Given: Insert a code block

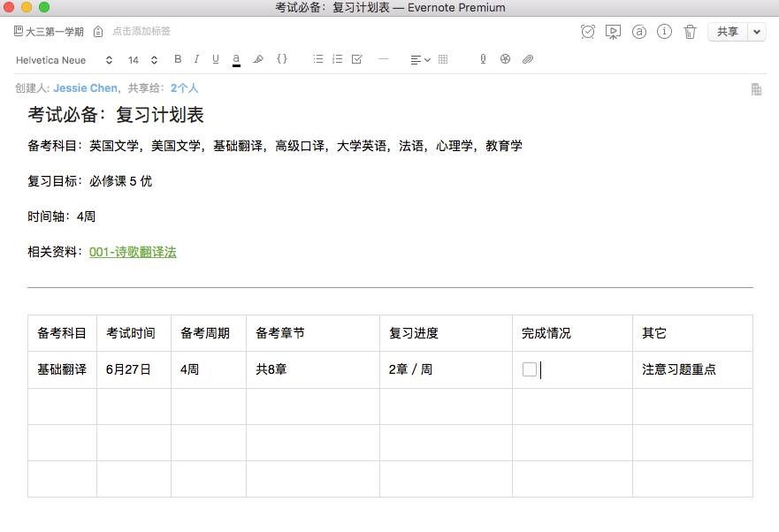Looking at the screenshot, I should [282, 59].
